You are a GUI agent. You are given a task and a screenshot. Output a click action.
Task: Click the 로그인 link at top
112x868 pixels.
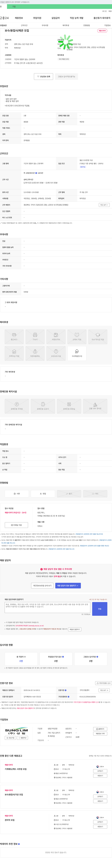tap(105, 11)
